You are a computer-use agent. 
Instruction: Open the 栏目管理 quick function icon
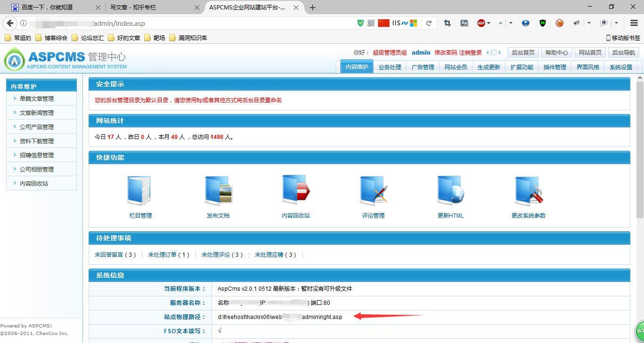(x=140, y=191)
